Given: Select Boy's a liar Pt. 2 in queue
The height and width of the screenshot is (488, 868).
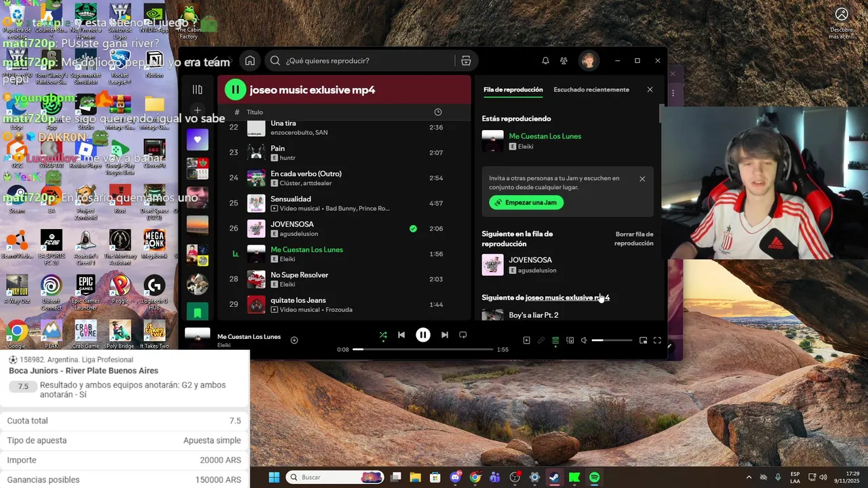Looking at the screenshot, I should pyautogui.click(x=568, y=314).
